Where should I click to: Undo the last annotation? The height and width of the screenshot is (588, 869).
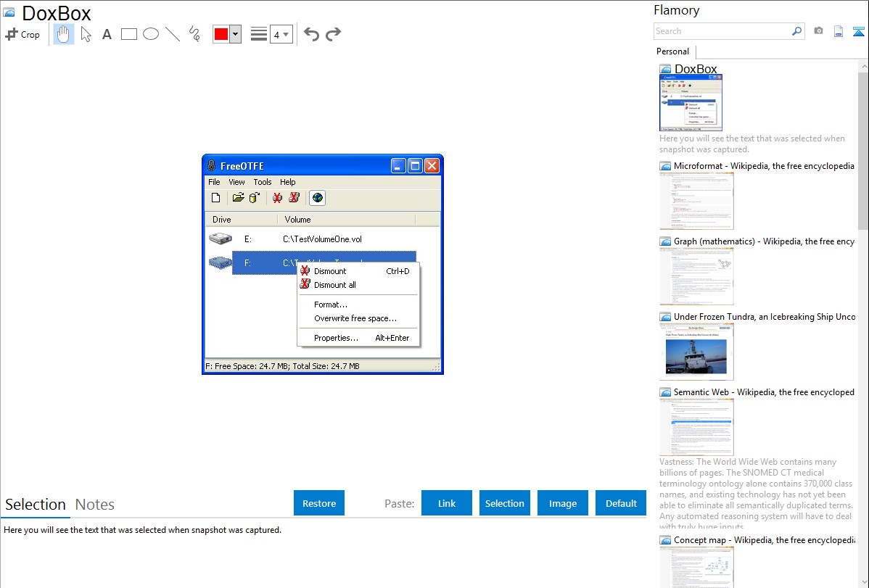tap(311, 34)
